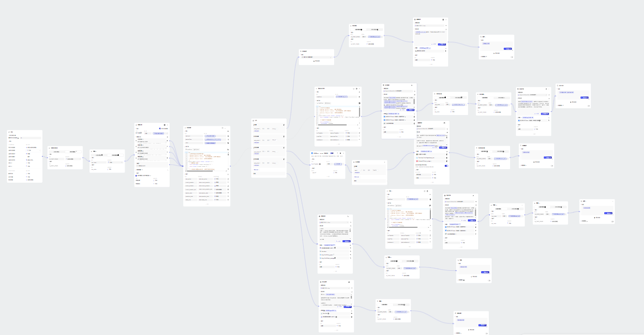The height and width of the screenshot is (335, 644).
Task: Delete the last branch in the condition node
Action: point(284,159)
